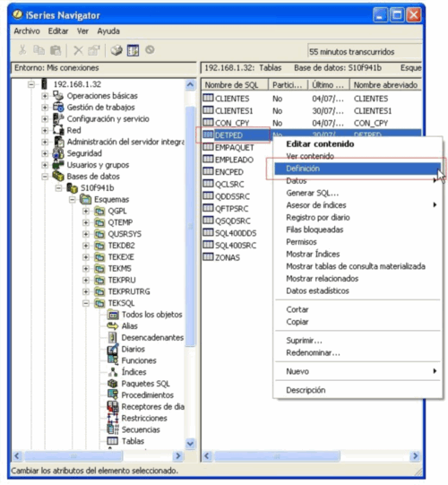
Task: Open the Ver menu
Action: (x=82, y=31)
